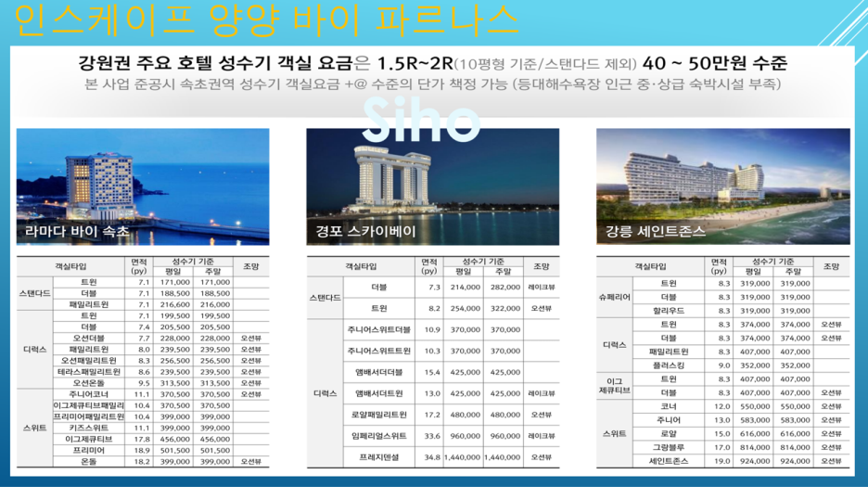Select the 임페리얼스위트 room type cell
The width and height of the screenshot is (868, 487).
point(379,436)
